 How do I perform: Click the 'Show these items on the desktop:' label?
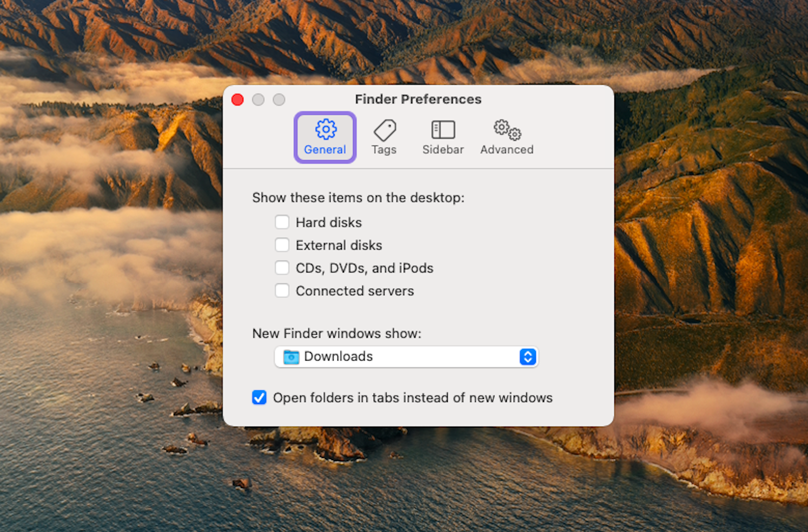click(x=358, y=197)
